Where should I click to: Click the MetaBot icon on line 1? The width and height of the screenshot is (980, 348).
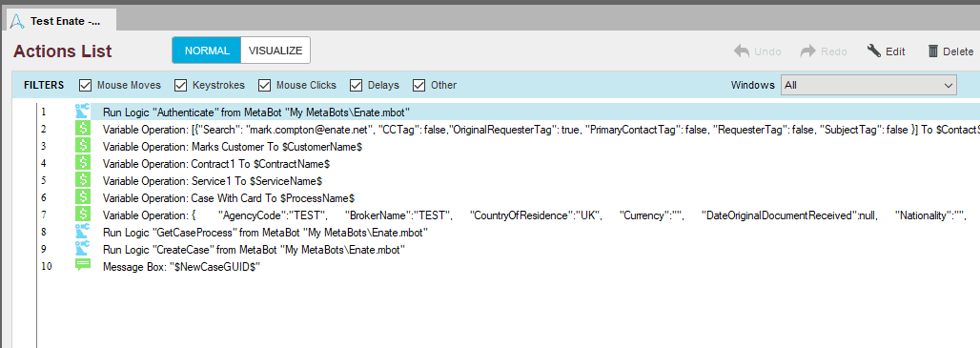[83, 112]
